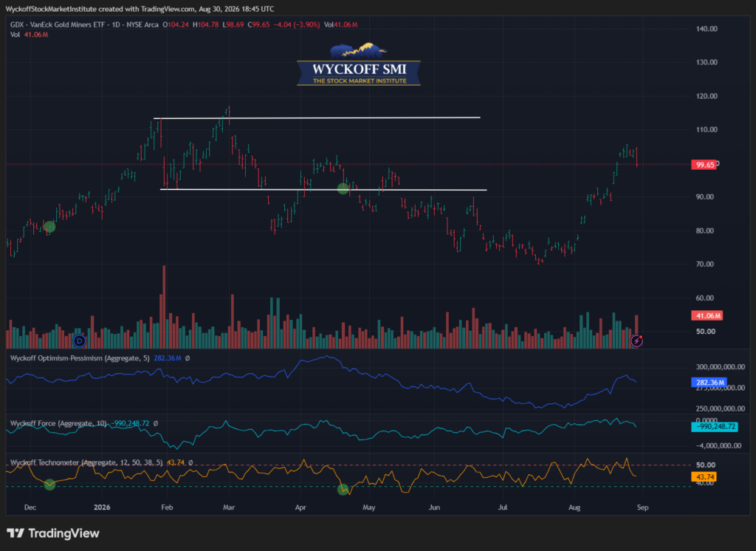The image size is (756, 551).
Task: Click the low value L98.69
Action: pos(233,24)
